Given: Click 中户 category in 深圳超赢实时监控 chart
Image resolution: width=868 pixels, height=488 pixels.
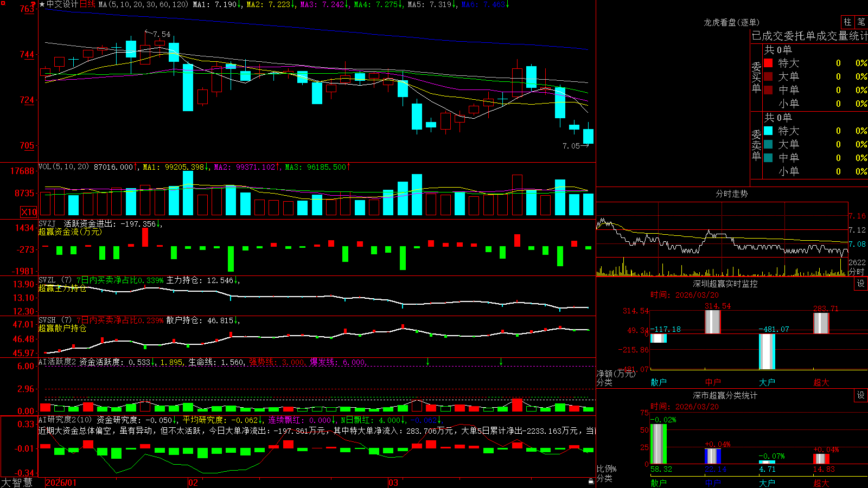Looking at the screenshot, I should 713,382.
